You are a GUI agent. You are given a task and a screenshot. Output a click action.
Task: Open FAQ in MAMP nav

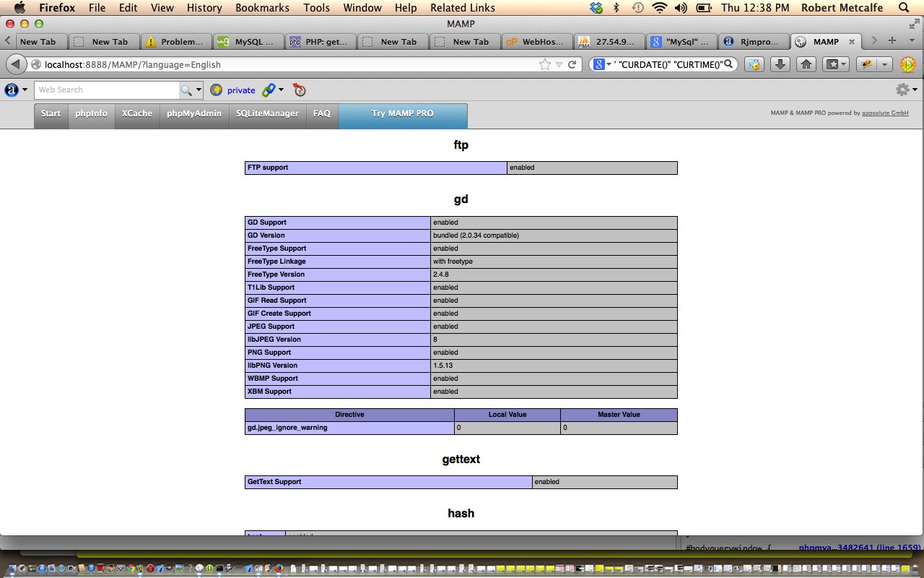(322, 116)
